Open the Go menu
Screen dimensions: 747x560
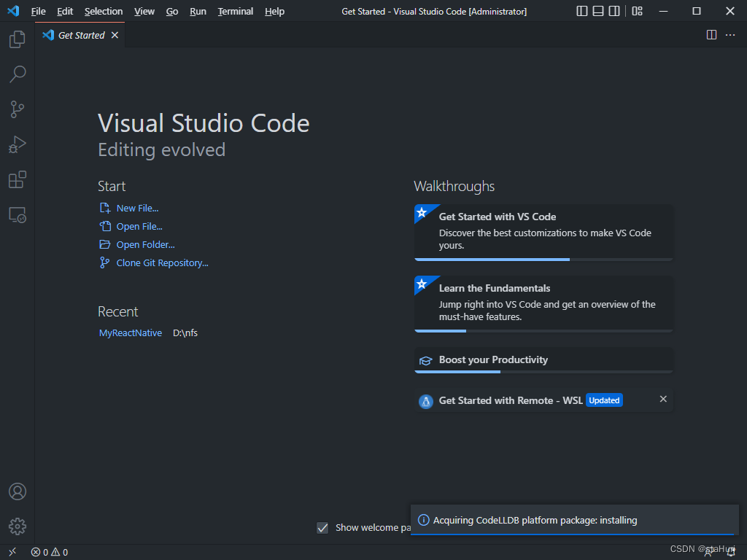point(172,12)
